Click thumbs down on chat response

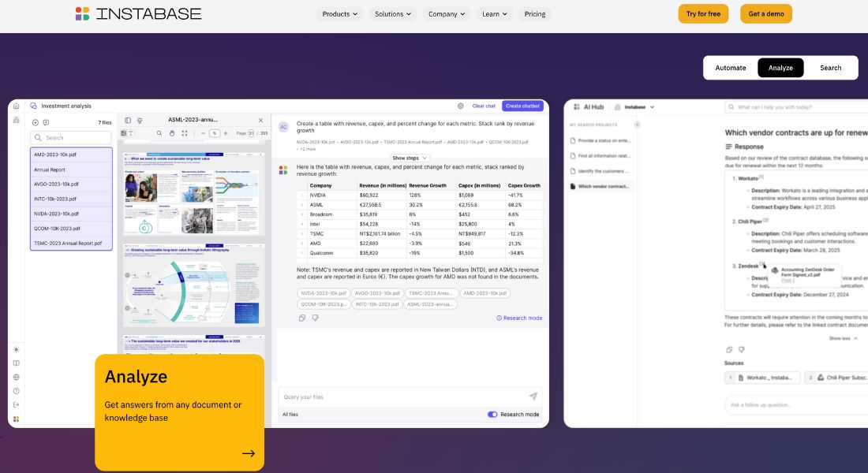tap(315, 318)
